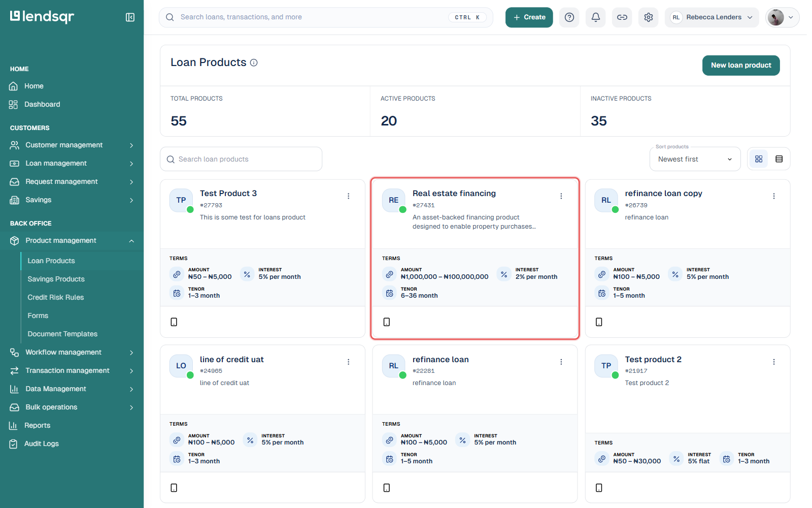This screenshot has height=508, width=812.
Task: Open three-dot menu on Test Product 3
Action: (349, 196)
